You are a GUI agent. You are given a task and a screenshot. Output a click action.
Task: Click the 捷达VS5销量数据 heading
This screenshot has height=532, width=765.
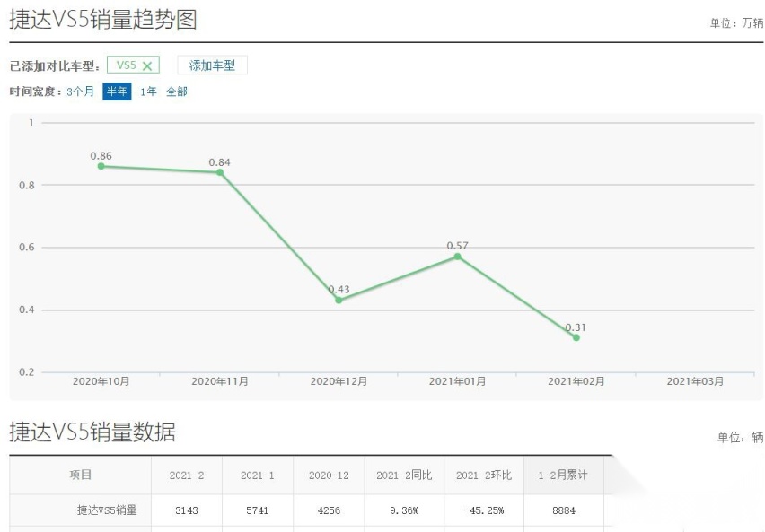click(92, 432)
